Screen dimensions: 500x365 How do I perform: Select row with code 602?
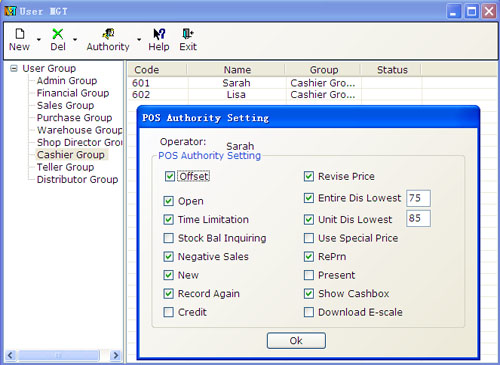coord(312,95)
